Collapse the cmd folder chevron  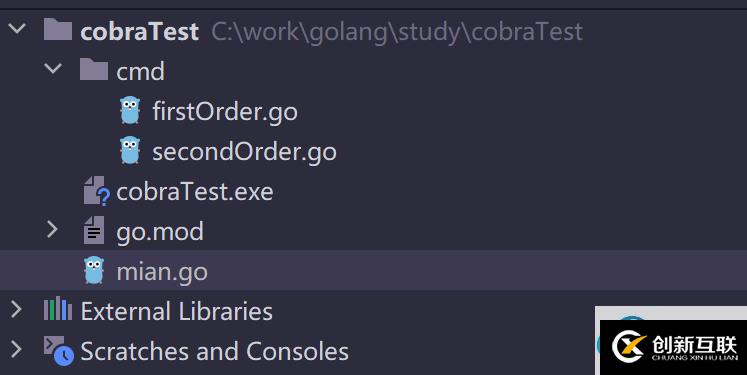click(53, 69)
